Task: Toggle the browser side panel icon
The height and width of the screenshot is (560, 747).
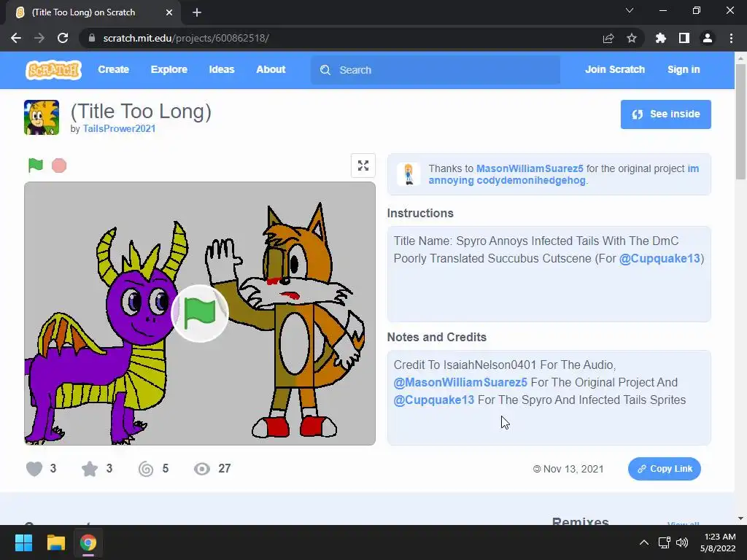Action: [684, 38]
